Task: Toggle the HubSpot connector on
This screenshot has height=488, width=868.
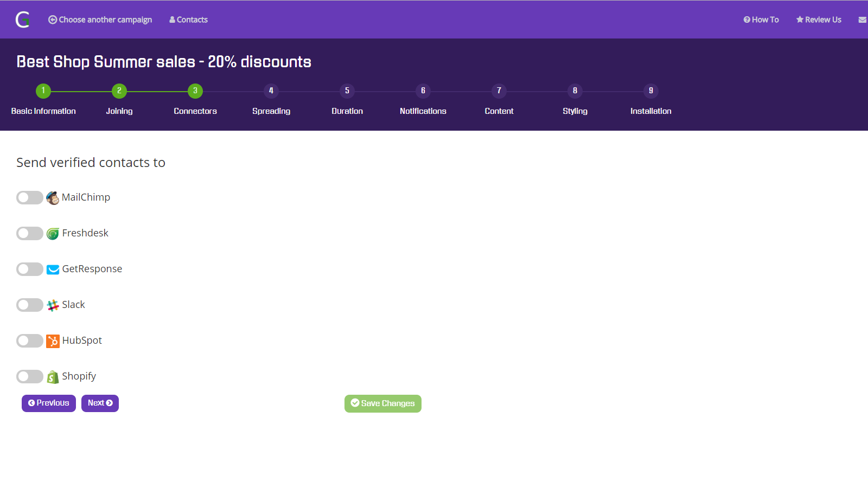Action: click(x=30, y=341)
